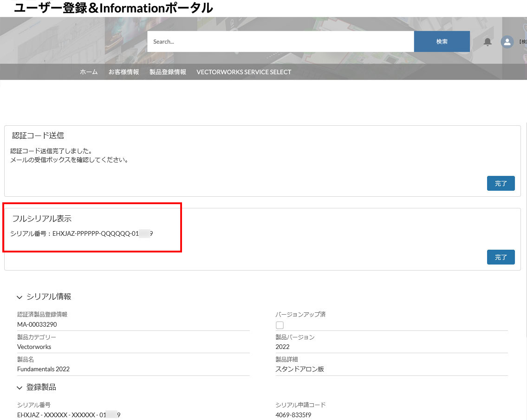The width and height of the screenshot is (527, 420).
Task: Collapse the シリアル情報 section chevron
Action: pos(20,297)
